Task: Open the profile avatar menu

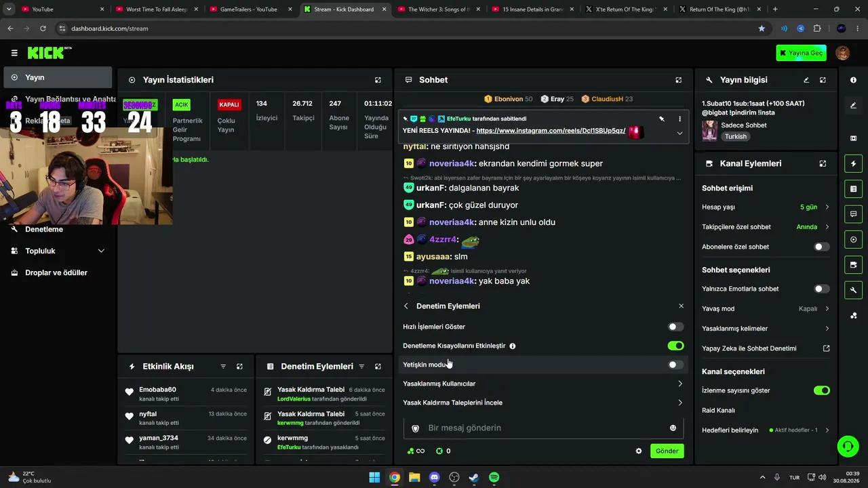Action: tap(843, 53)
